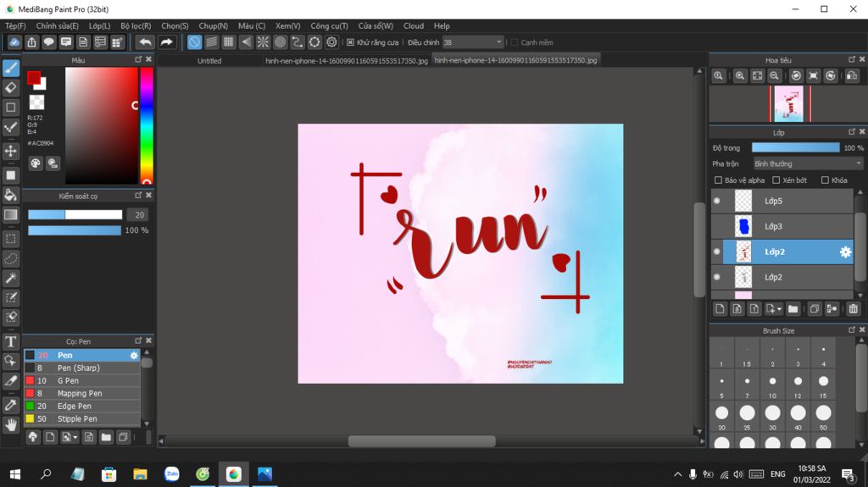
Task: Click the rainbow hue slider bar
Action: click(x=146, y=125)
